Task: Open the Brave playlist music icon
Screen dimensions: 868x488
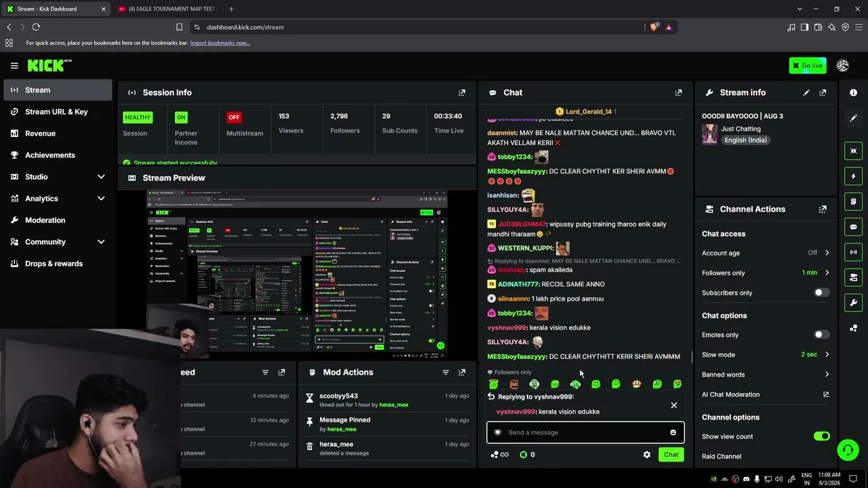Action: click(x=791, y=27)
